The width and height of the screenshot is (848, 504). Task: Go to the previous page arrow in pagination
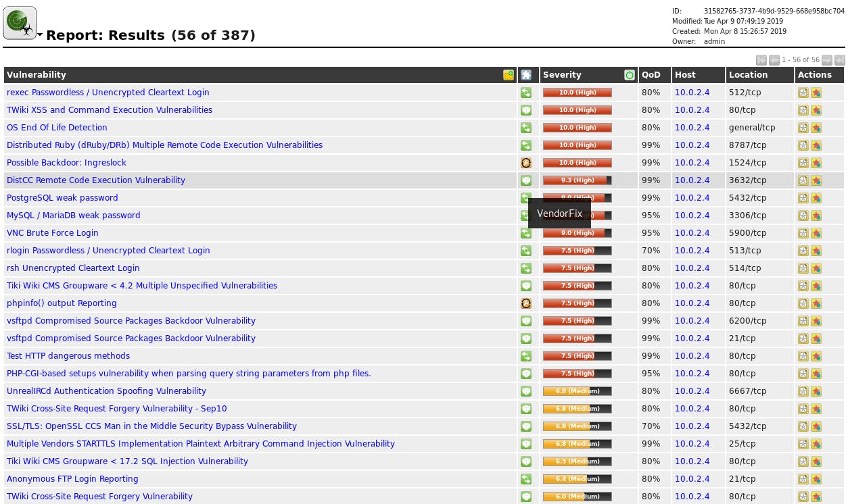[774, 60]
